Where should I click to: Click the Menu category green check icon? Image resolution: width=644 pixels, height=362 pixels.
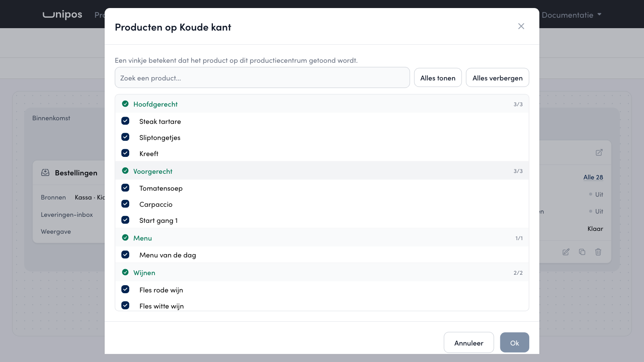(125, 237)
